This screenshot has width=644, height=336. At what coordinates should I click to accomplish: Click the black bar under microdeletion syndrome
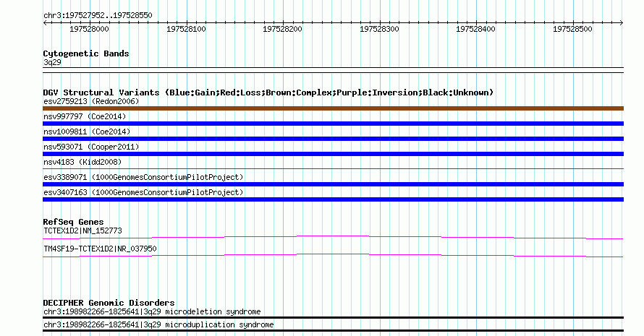point(333,317)
